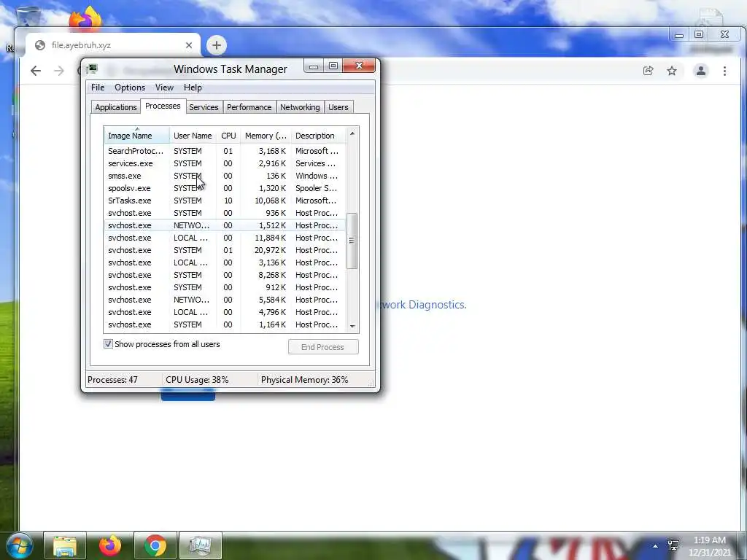Select svchost.exe using 4,796 K
Image resolution: width=747 pixels, height=560 pixels.
pos(225,312)
